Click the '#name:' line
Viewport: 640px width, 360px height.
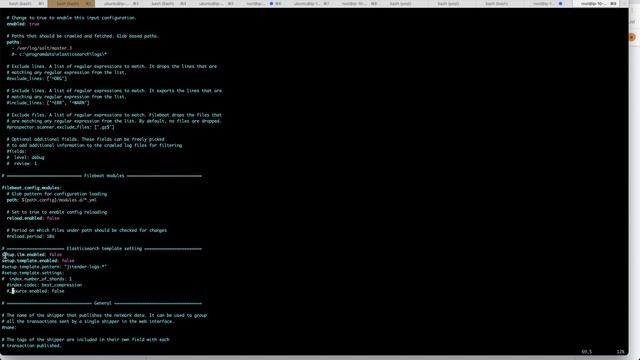point(9,327)
